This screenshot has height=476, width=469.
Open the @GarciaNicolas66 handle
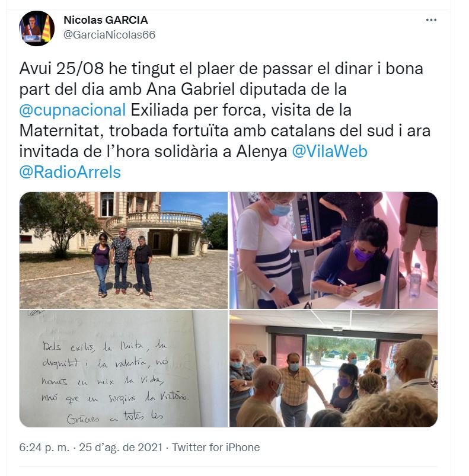[x=109, y=35]
